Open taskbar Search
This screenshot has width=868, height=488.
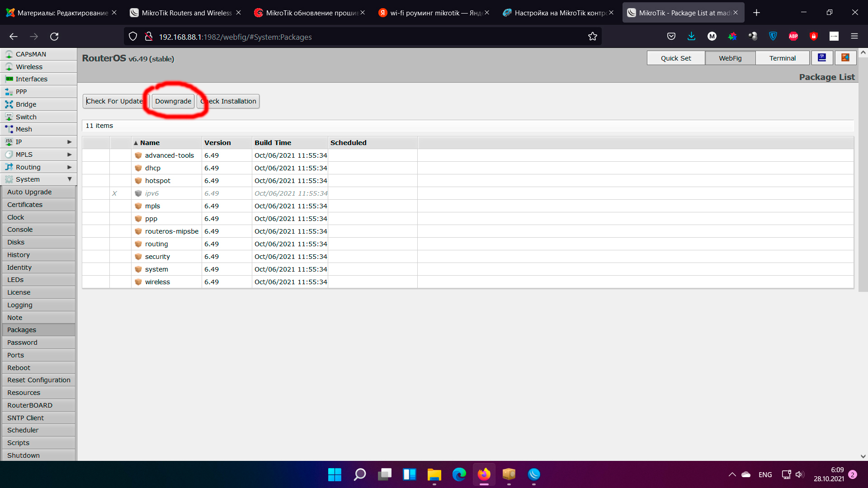pyautogui.click(x=360, y=474)
